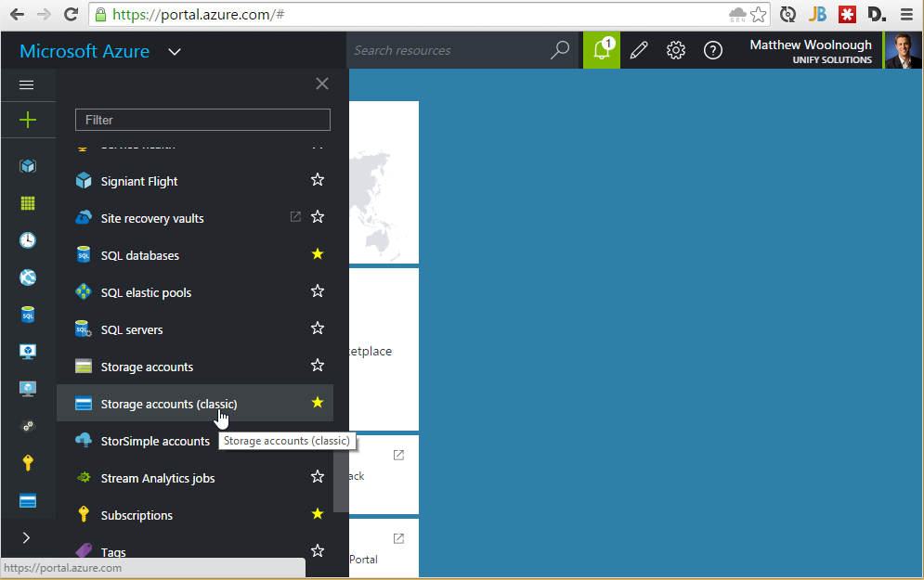Click the D. browser extension icon
The width and height of the screenshot is (924, 580).
click(x=877, y=14)
